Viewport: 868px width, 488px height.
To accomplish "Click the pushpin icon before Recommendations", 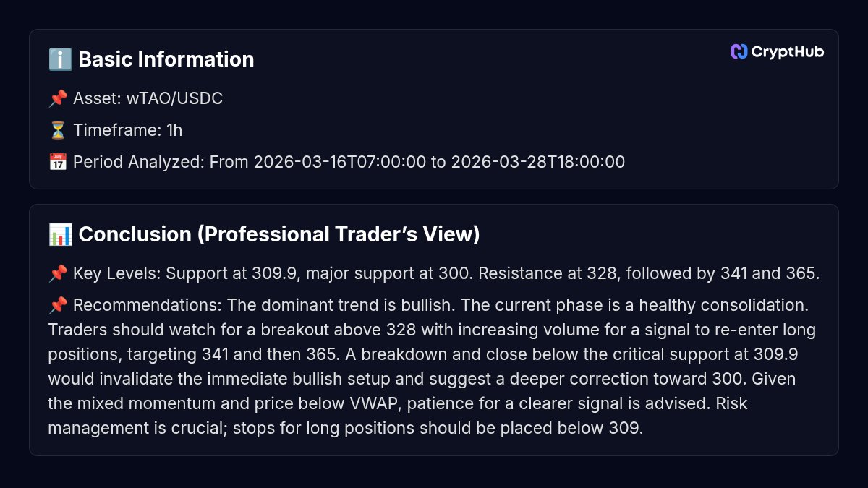I will [58, 305].
